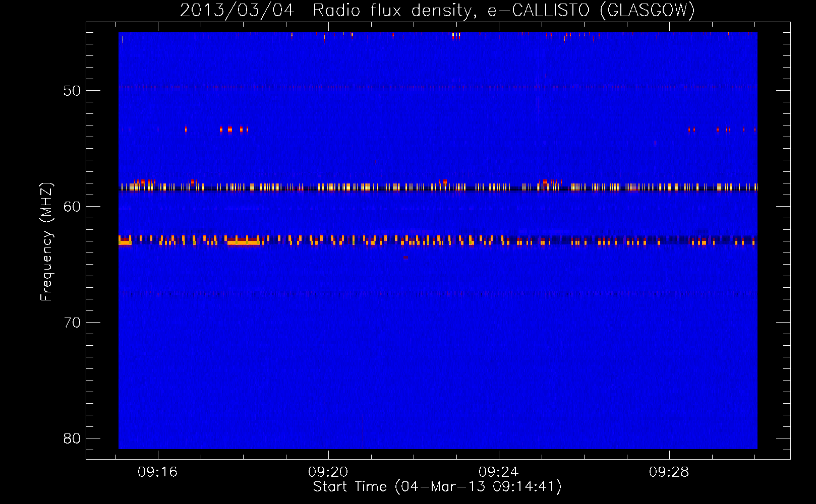Click the bright interference band near 58 MHz

coord(438,187)
